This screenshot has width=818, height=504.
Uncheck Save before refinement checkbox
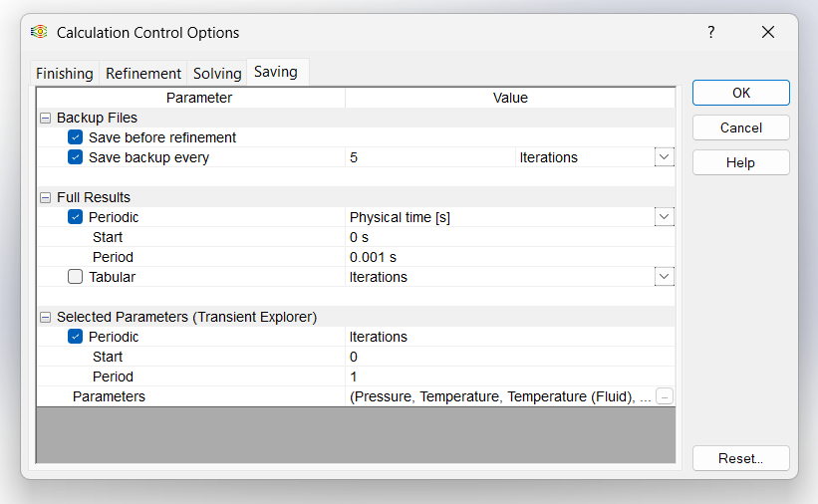[x=75, y=137]
